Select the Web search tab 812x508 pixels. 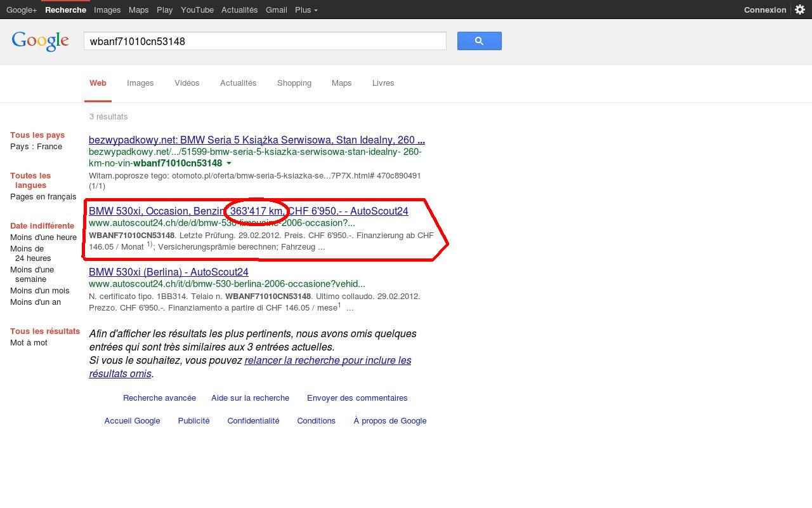(x=98, y=83)
